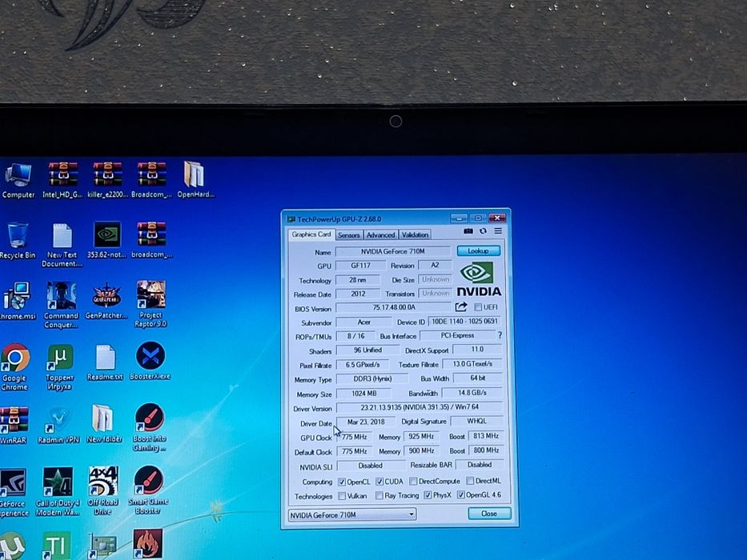Screen dimensions: 747x560
Task: Open the New folder icon
Action: [104, 424]
